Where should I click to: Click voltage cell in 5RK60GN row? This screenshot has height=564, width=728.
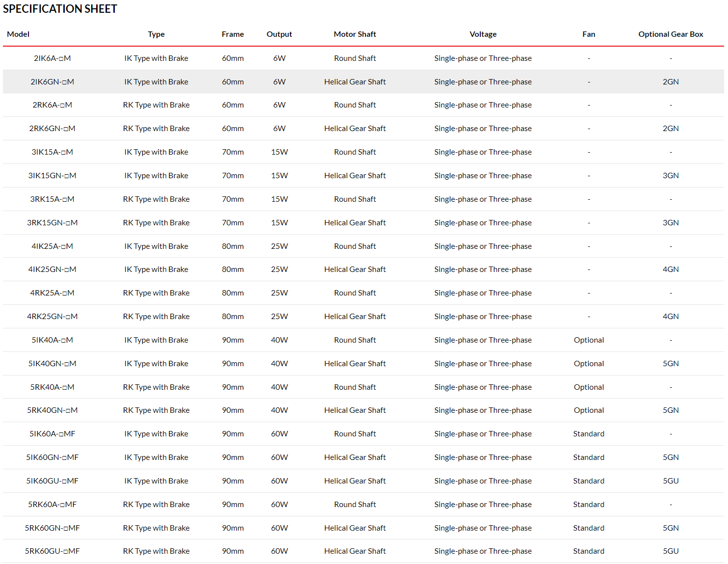483,528
